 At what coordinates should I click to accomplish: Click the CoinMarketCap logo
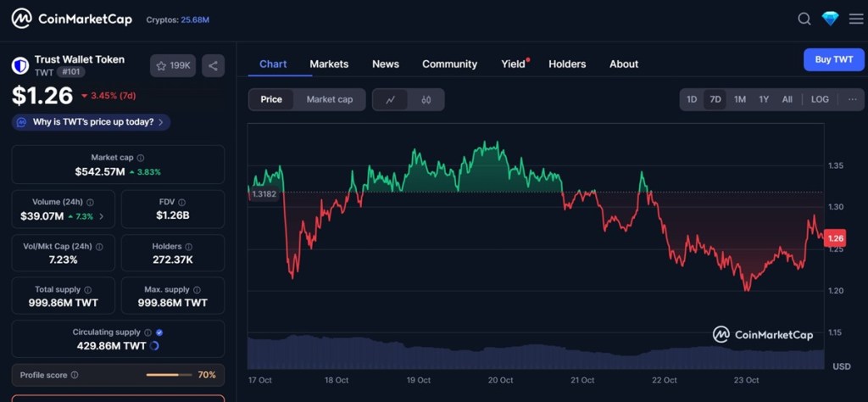[x=72, y=20]
